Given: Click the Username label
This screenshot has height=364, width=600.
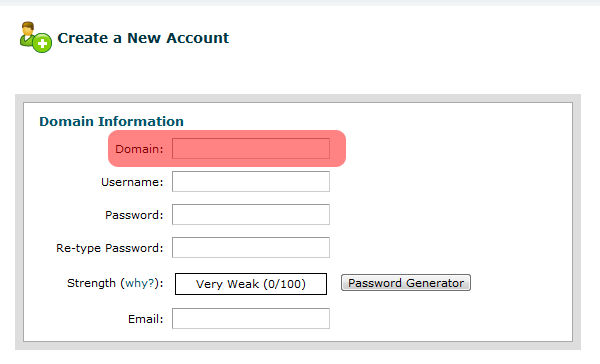Looking at the screenshot, I should [x=132, y=182].
